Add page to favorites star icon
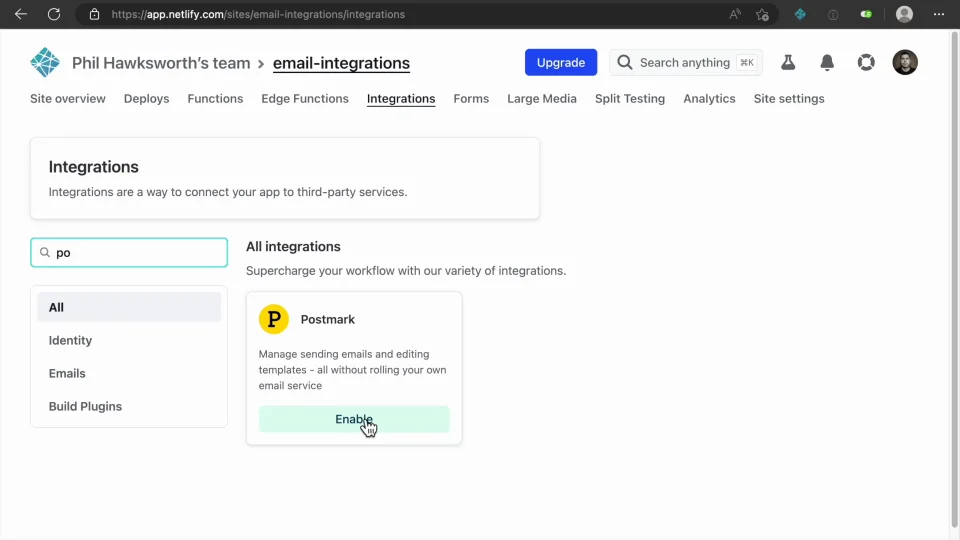The height and width of the screenshot is (540, 960). [762, 14]
